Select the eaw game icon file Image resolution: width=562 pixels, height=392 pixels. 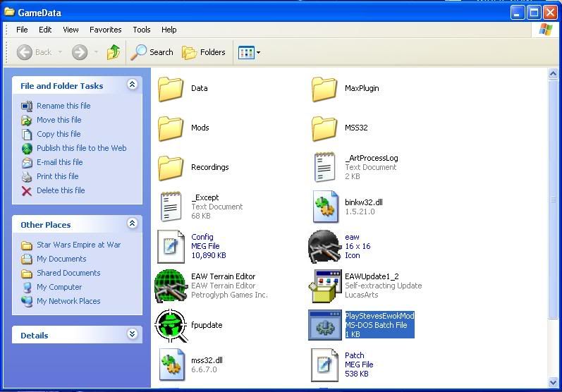(x=324, y=246)
